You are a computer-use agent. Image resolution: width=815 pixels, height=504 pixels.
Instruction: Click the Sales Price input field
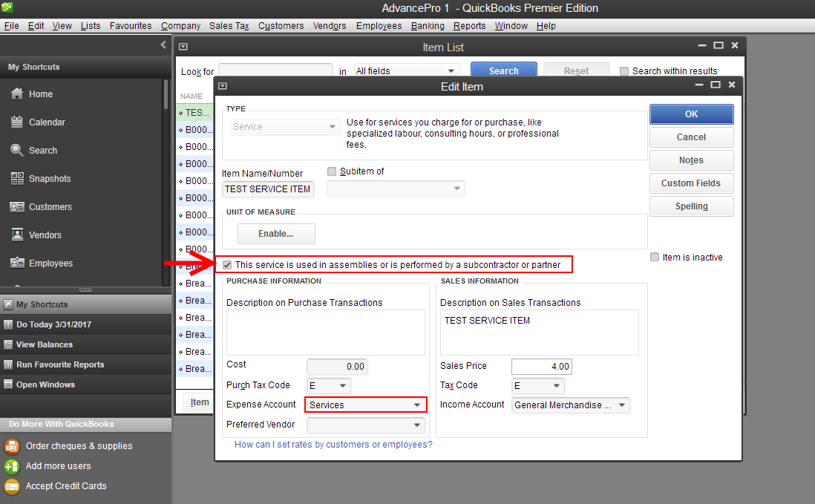click(x=541, y=367)
